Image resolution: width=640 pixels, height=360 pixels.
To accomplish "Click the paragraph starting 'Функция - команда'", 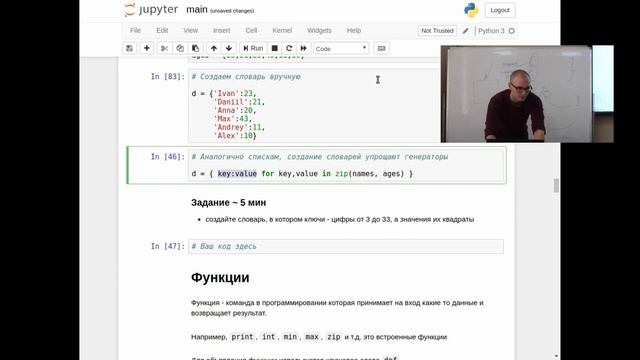I will point(337,308).
